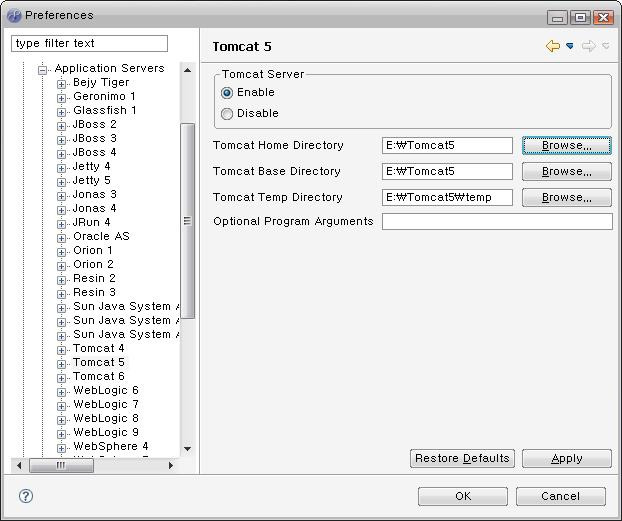
Task: Close the Preferences window
Action: point(603,17)
